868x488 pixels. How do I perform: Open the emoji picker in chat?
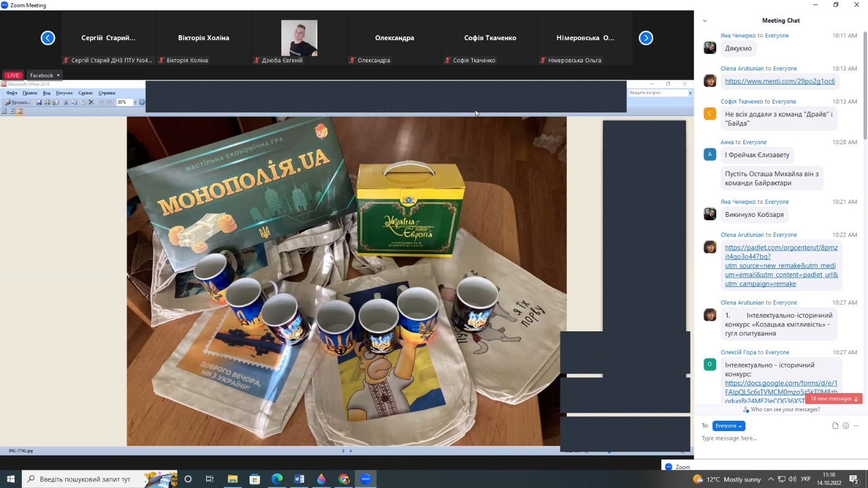pos(846,426)
